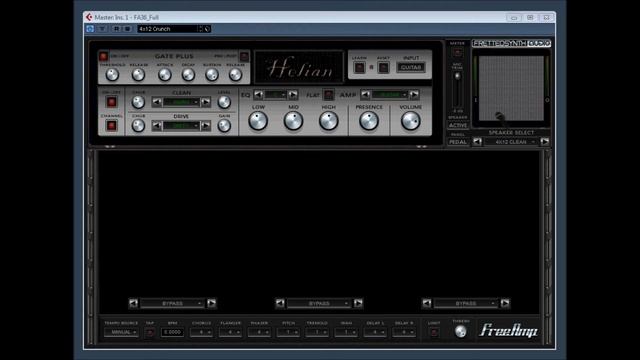Toggle the Meter button
The height and width of the screenshot is (360, 640).
click(x=458, y=53)
